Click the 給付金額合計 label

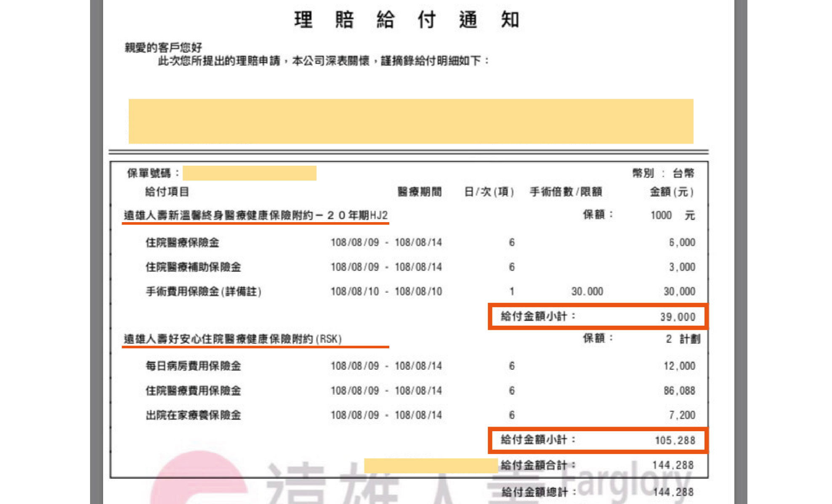click(x=538, y=465)
